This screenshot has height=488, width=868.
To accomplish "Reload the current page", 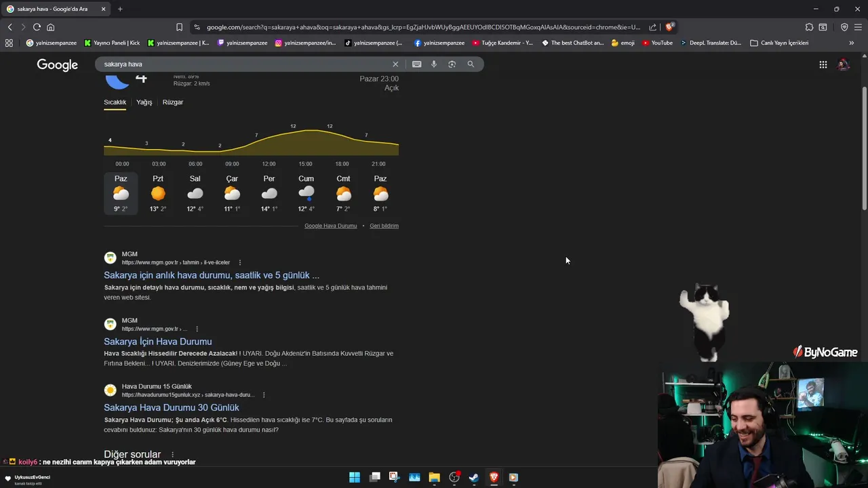I will point(37,27).
